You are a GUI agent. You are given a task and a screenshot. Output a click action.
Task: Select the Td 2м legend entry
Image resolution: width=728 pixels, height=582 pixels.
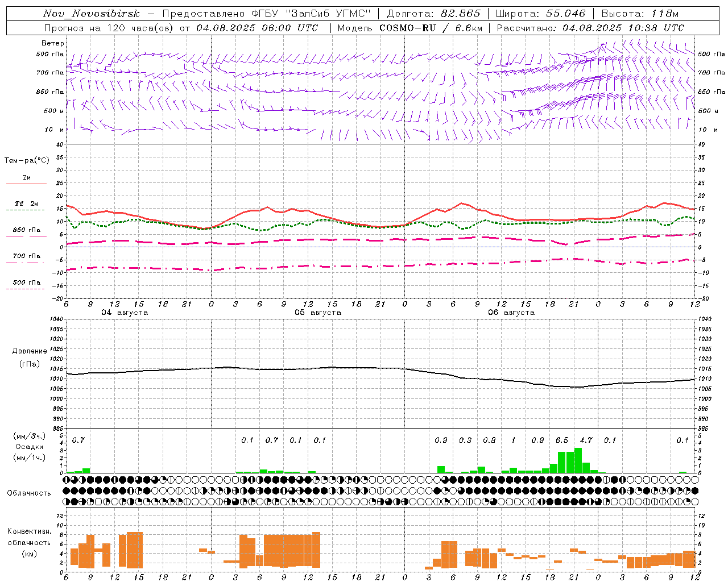click(26, 203)
